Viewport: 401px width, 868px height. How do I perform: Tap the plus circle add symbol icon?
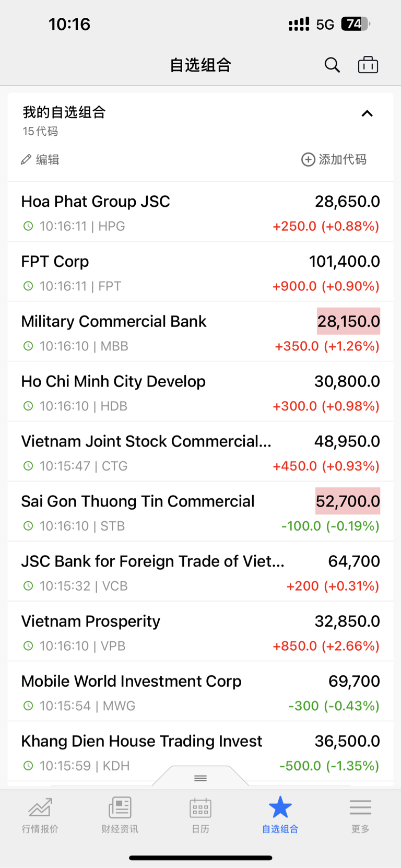308,159
